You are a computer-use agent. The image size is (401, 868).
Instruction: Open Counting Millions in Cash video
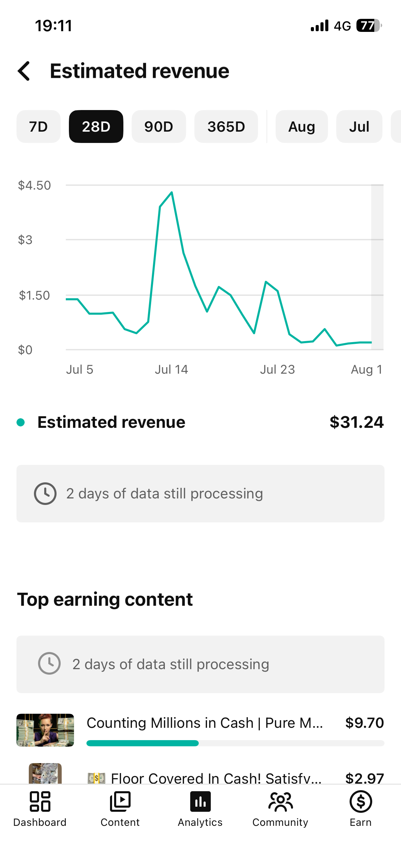[x=200, y=730]
